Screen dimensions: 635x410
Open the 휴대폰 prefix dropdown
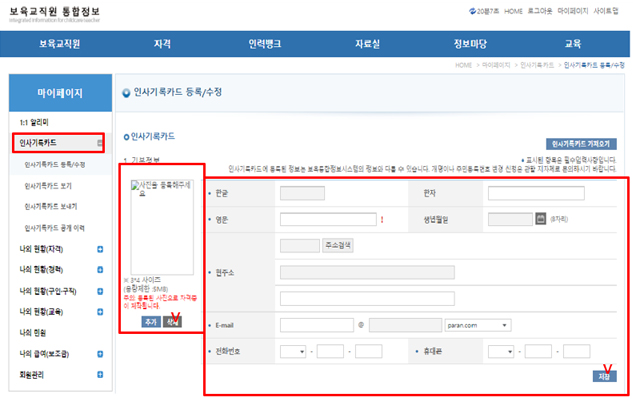pyautogui.click(x=501, y=351)
